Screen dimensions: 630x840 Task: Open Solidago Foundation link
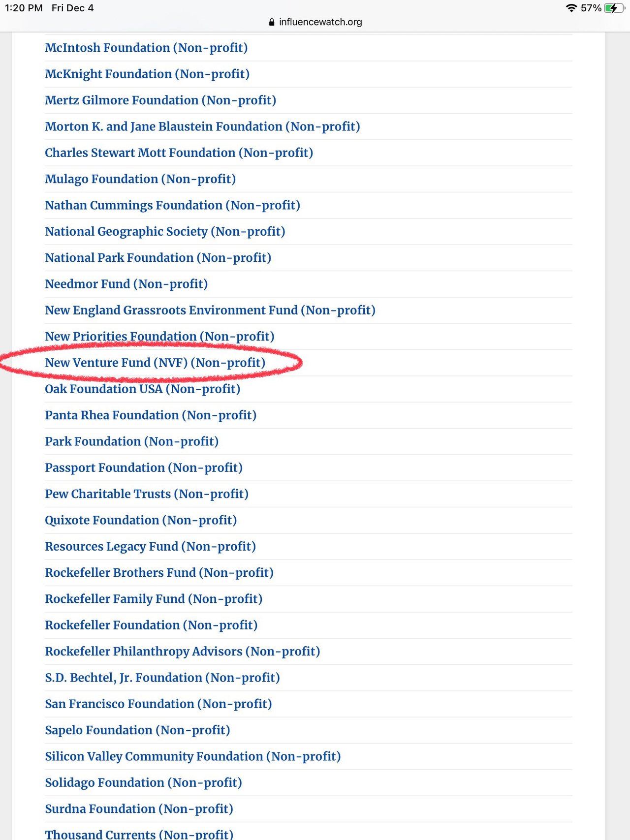pos(143,782)
